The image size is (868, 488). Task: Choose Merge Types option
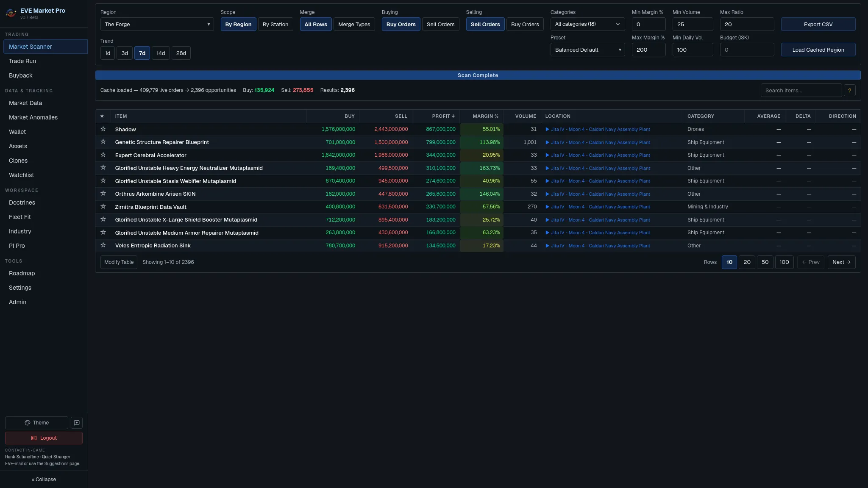pos(354,24)
